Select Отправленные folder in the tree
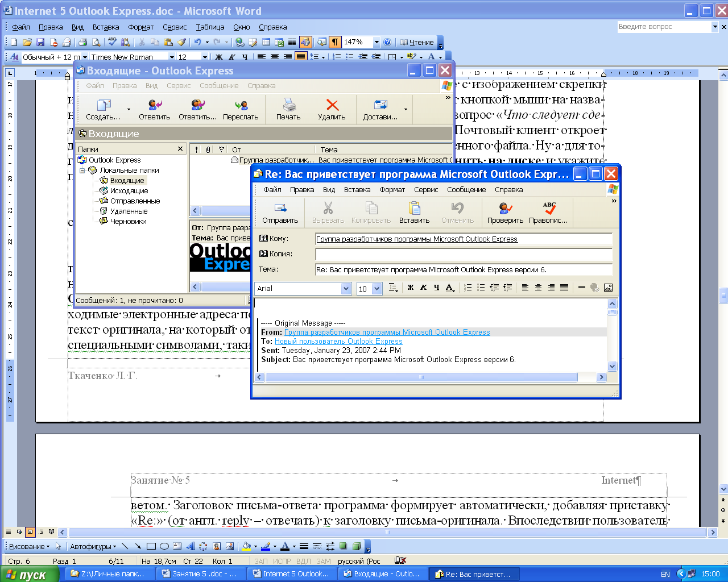The height and width of the screenshot is (582, 728). click(x=135, y=201)
